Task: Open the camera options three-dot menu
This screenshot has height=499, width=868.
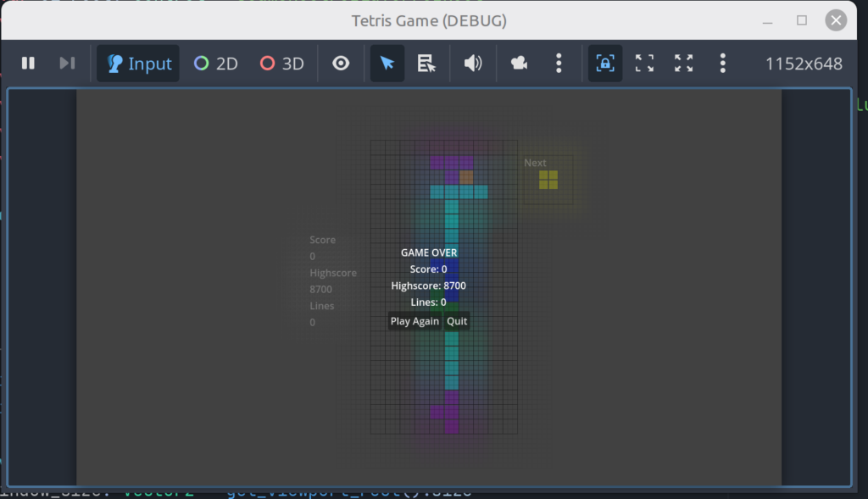Action: coord(559,64)
